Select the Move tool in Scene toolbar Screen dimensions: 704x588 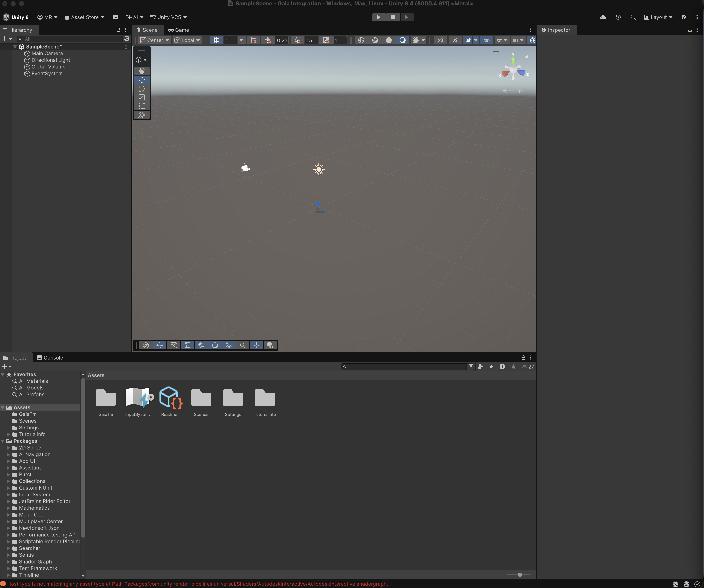coord(142,80)
